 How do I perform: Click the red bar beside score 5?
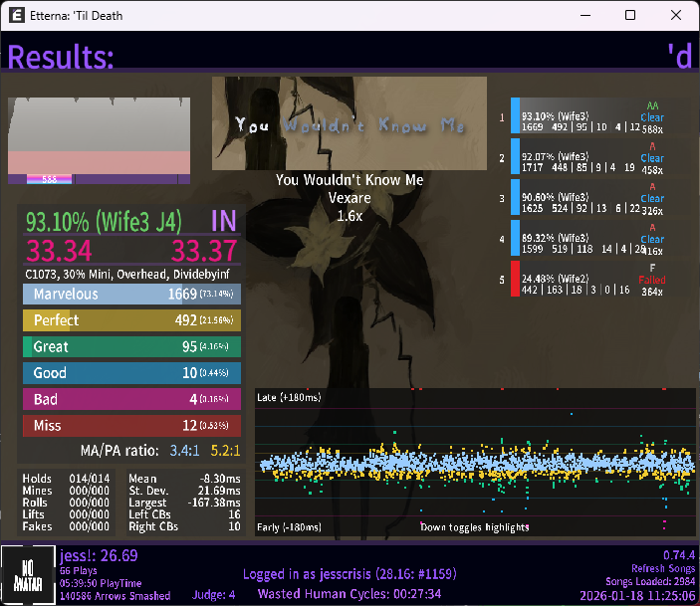(x=515, y=279)
